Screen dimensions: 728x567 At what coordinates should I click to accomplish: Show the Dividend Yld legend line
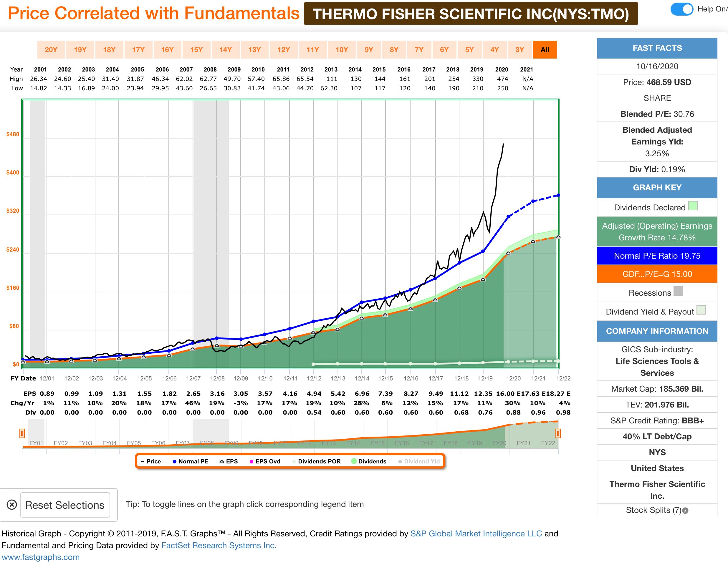coord(419,461)
